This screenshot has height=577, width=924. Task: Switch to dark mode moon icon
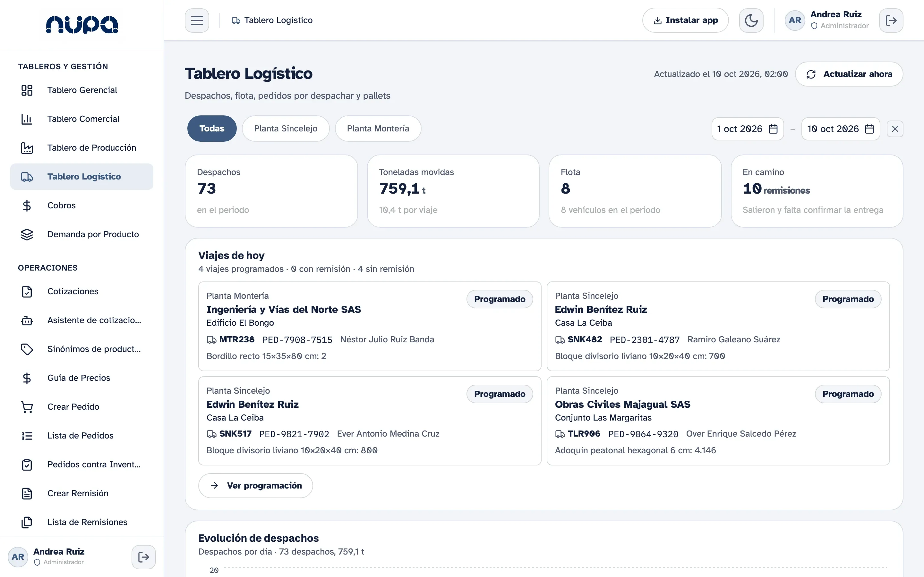click(751, 20)
